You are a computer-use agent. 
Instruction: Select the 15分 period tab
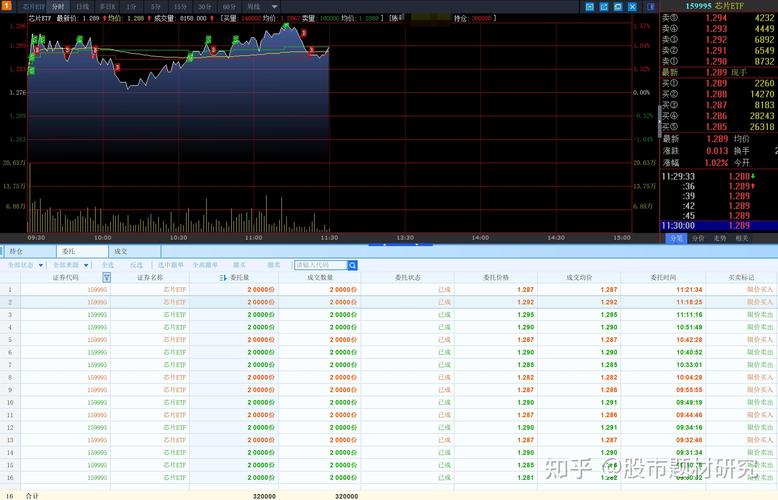[180, 6]
